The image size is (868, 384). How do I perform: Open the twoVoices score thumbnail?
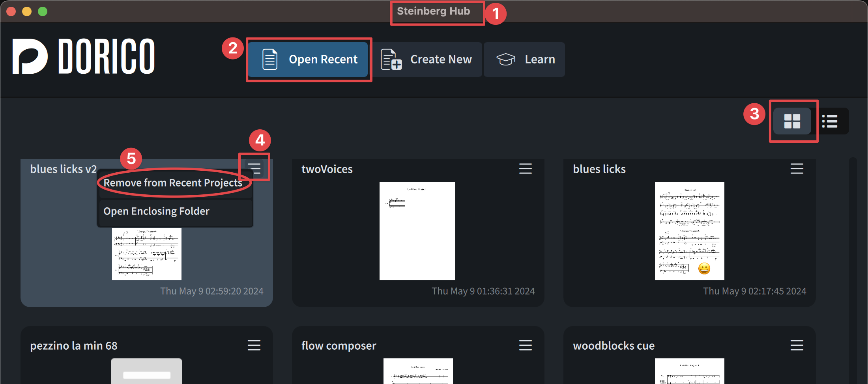(417, 231)
